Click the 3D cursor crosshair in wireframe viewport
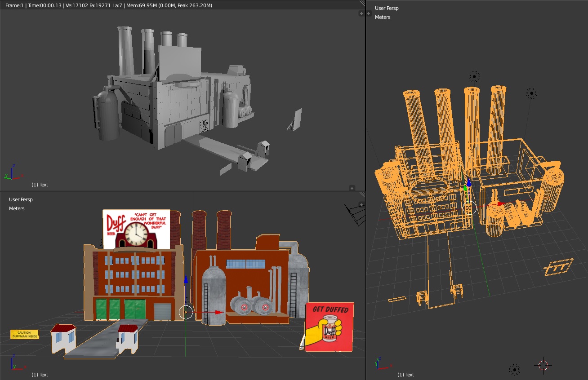This screenshot has height=380, width=588. [x=543, y=365]
